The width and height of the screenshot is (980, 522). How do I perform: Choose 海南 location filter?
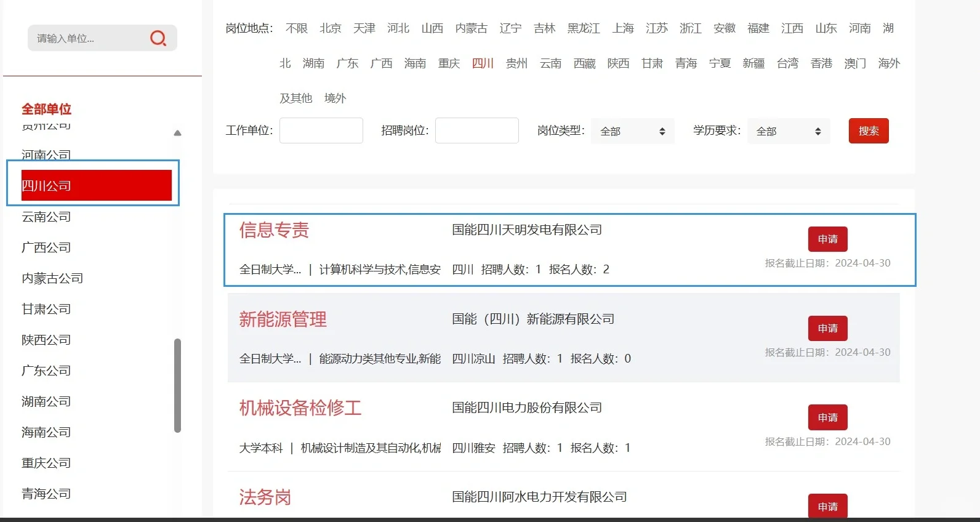click(x=416, y=63)
